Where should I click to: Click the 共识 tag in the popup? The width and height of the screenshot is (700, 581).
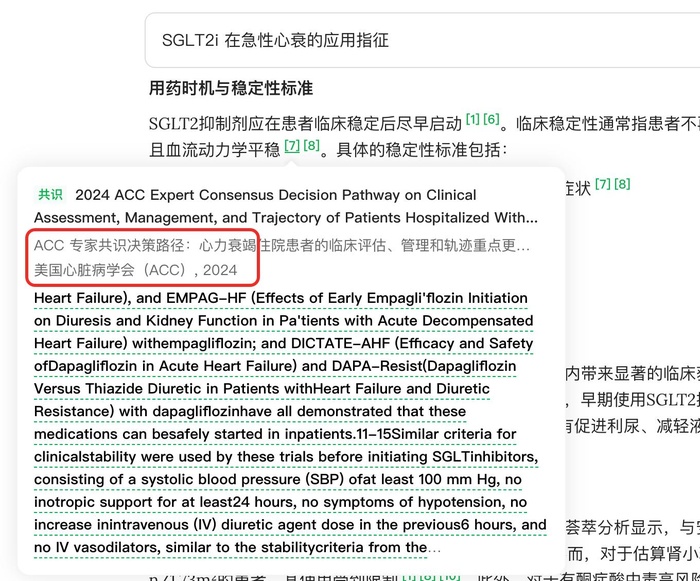(x=50, y=195)
